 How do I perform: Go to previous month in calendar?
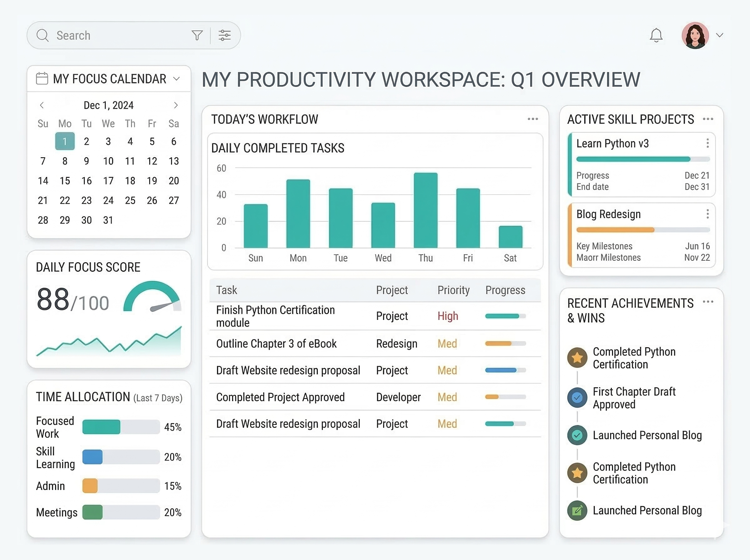pos(42,105)
